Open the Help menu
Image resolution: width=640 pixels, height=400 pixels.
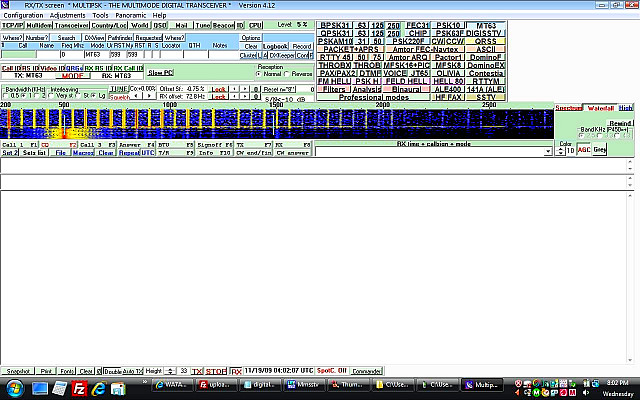coord(159,15)
